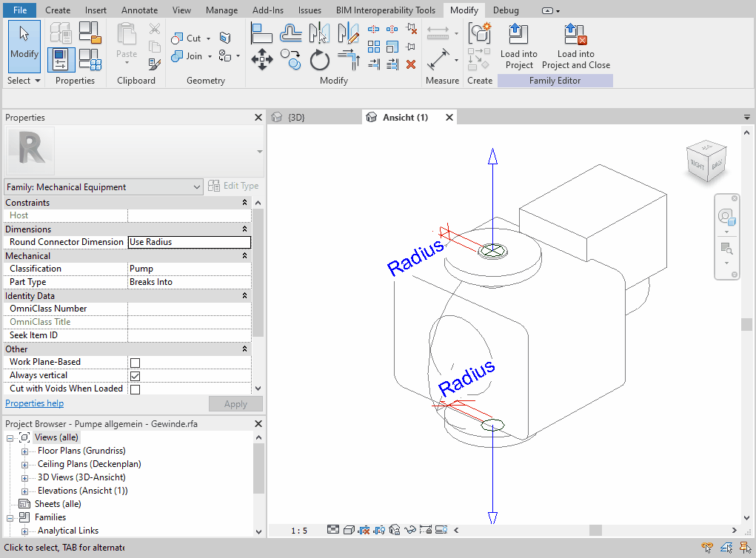Screen dimensions: 756x558
Task: Open the Properties help link
Action: [34, 403]
